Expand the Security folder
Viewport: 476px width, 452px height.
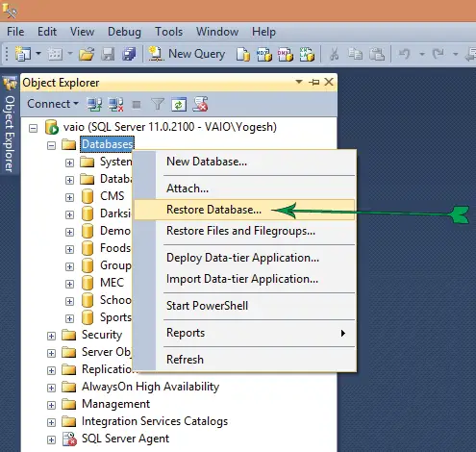[x=51, y=336]
